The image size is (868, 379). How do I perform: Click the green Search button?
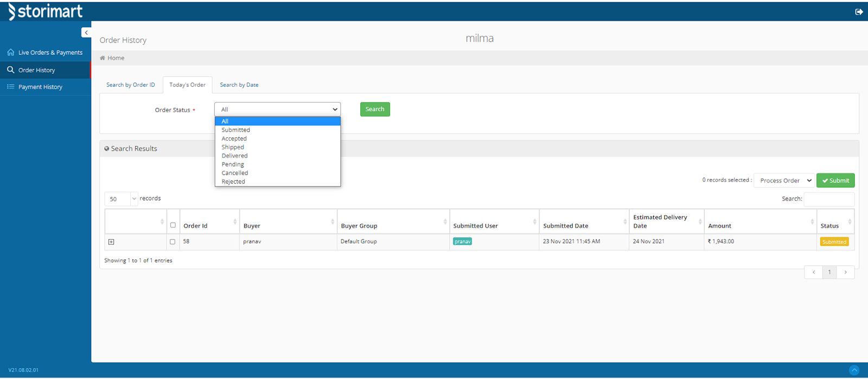[x=375, y=109]
